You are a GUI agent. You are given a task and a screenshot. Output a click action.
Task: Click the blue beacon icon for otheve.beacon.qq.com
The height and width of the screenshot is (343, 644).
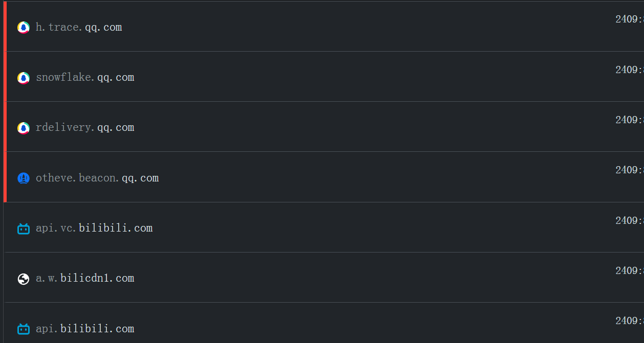(24, 178)
